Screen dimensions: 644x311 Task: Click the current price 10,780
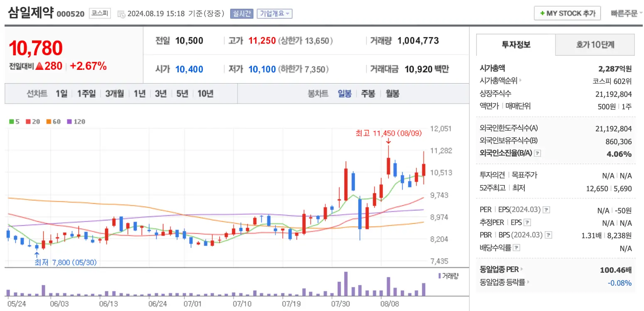click(36, 48)
